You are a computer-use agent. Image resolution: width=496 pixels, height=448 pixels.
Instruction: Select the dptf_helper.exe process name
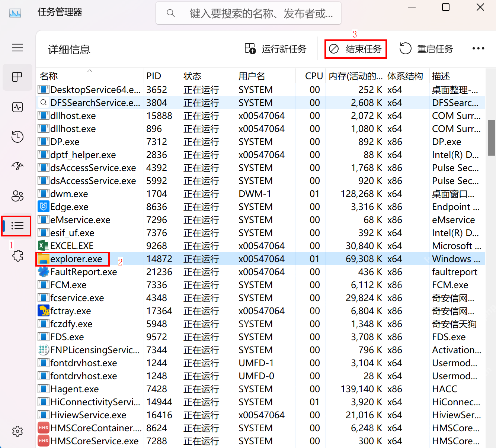pos(83,155)
